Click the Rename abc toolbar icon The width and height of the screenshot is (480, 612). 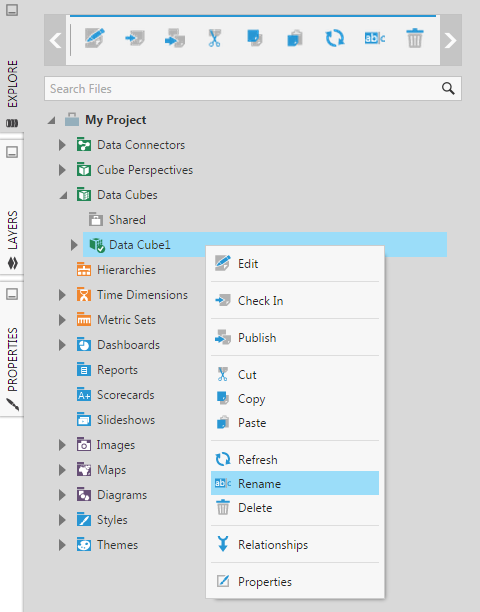click(375, 38)
